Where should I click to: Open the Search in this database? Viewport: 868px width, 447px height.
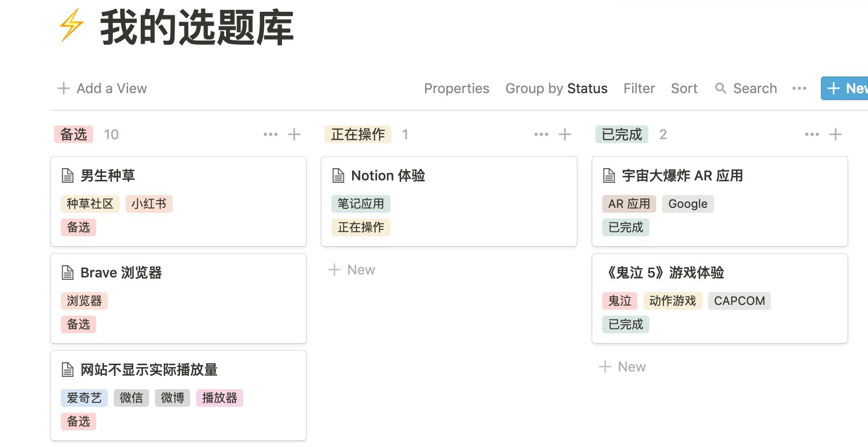click(x=745, y=88)
